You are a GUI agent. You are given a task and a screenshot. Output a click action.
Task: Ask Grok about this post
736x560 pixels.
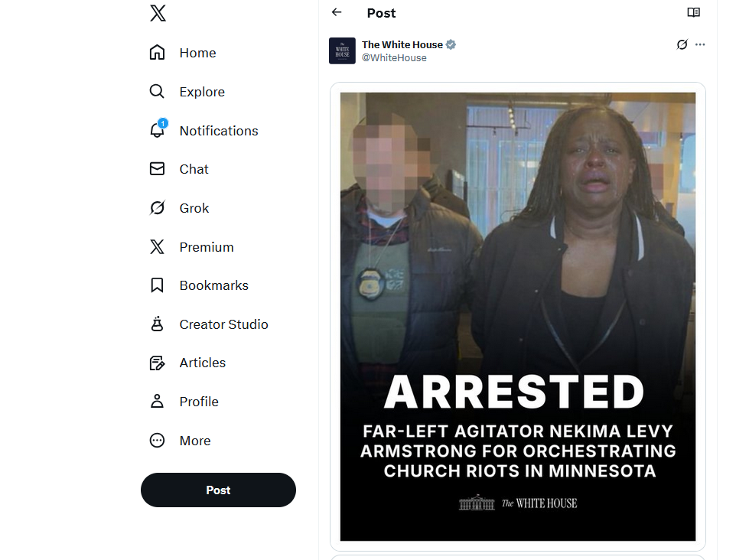coord(682,44)
